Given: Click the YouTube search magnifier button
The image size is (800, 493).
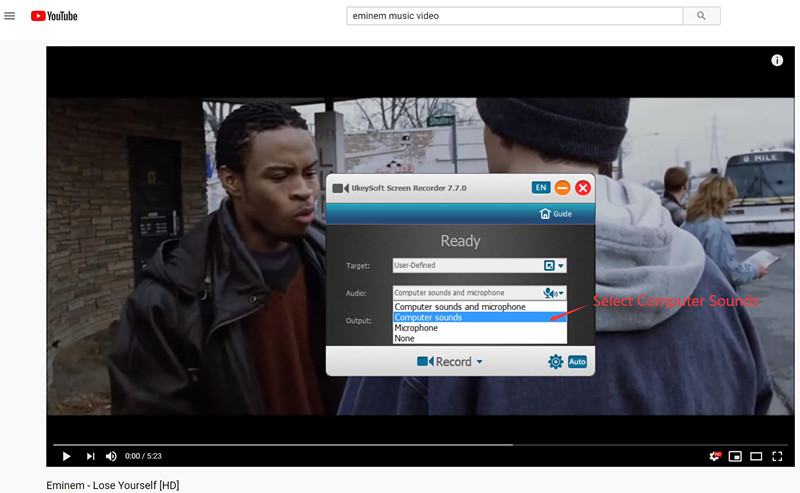Looking at the screenshot, I should 702,16.
